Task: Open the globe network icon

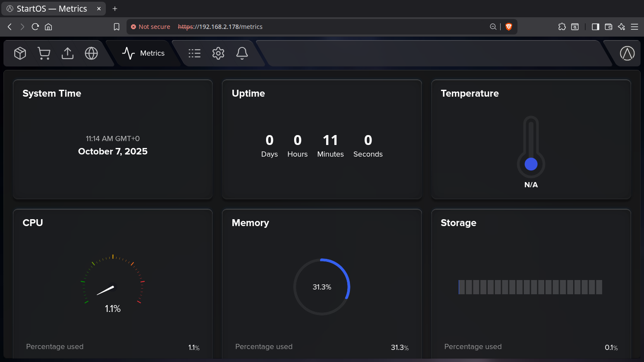Action: (x=91, y=53)
